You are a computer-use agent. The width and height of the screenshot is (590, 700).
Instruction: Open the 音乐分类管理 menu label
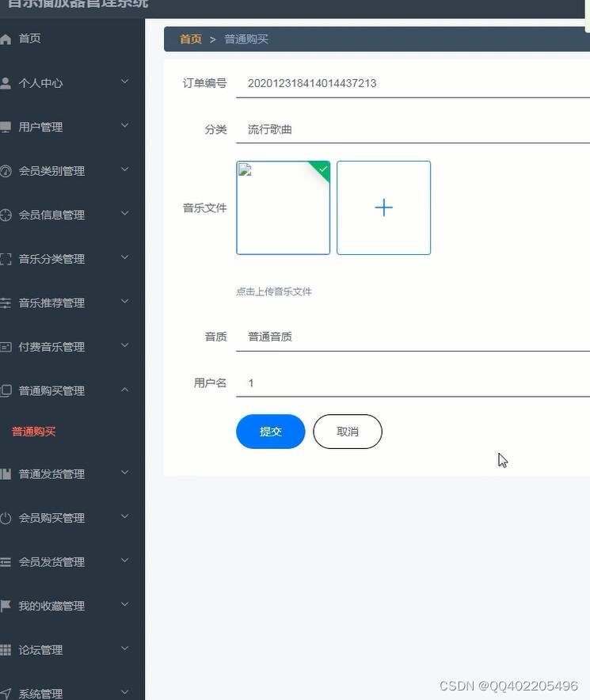tap(51, 259)
